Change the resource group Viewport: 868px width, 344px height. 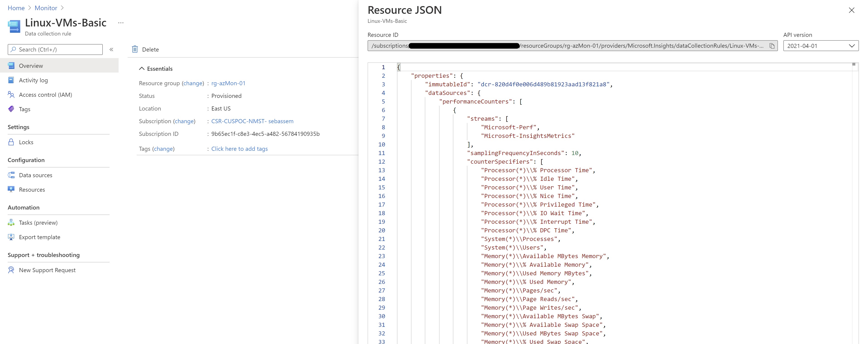pyautogui.click(x=193, y=83)
